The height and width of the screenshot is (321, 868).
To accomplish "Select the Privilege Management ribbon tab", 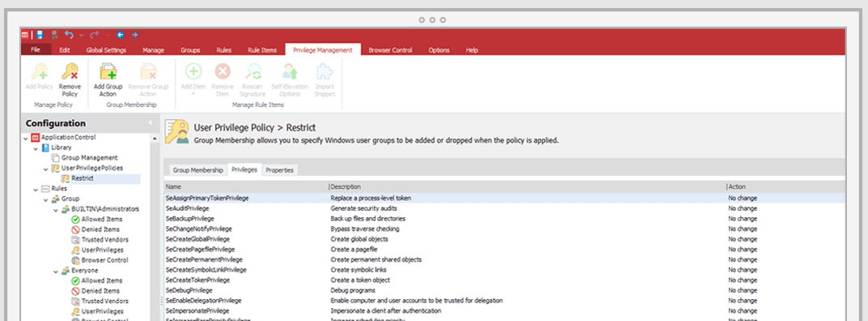I will click(x=323, y=50).
